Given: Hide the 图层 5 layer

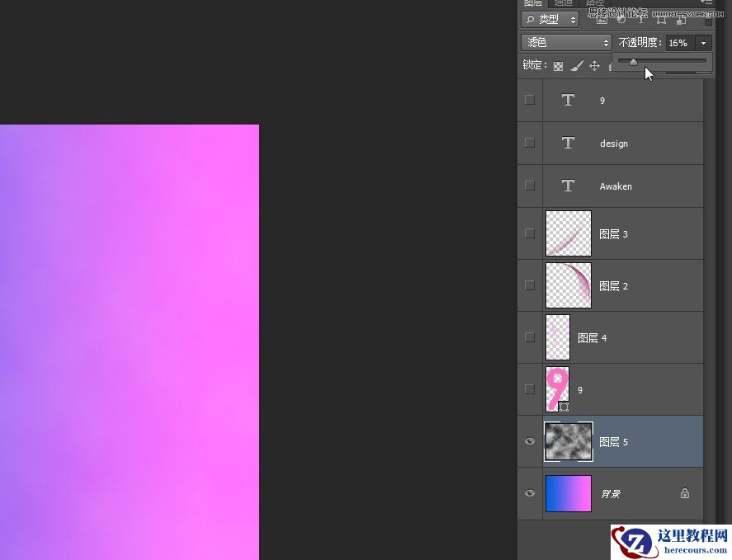Looking at the screenshot, I should click(529, 441).
